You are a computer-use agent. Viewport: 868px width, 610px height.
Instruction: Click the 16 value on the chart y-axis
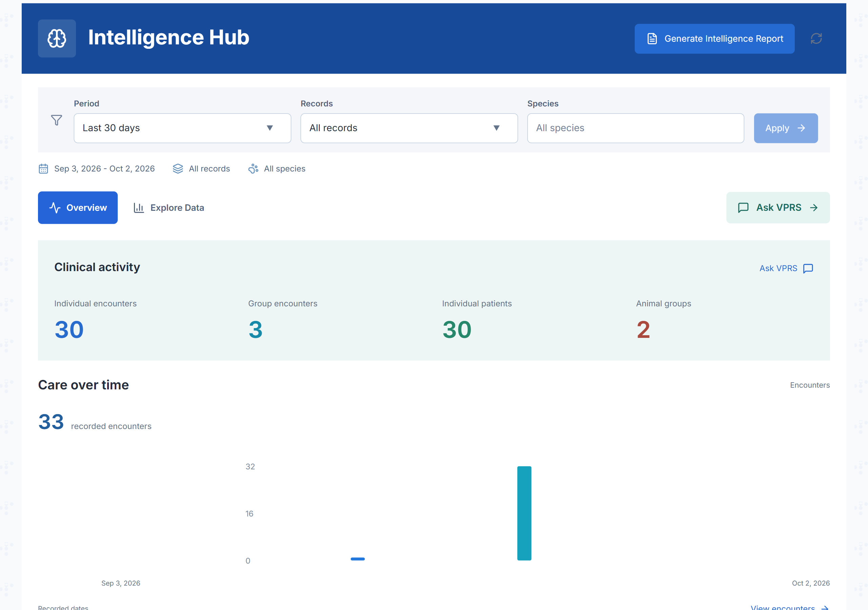(250, 514)
